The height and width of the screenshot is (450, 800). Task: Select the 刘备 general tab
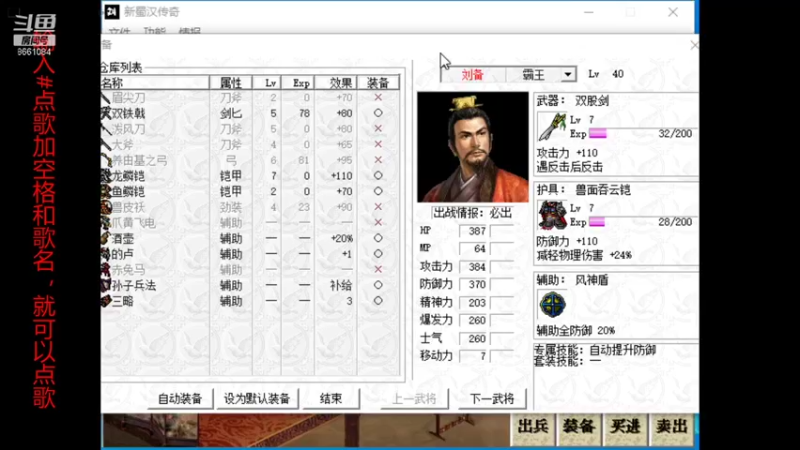[472, 75]
